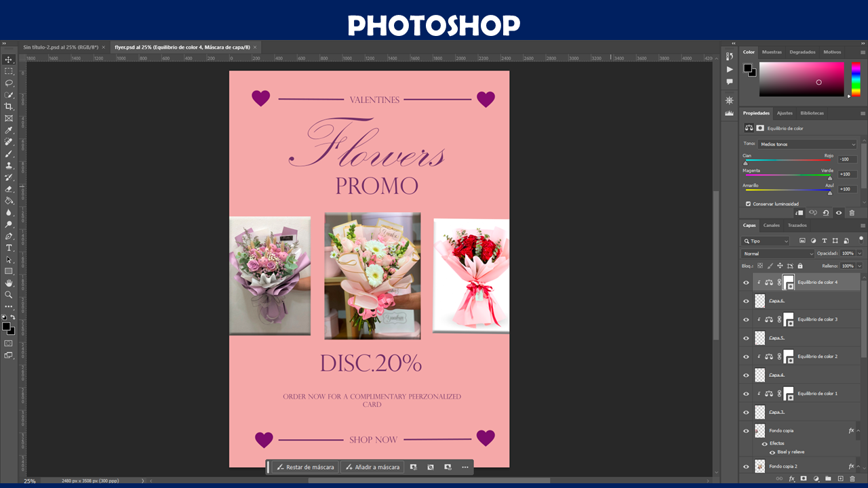Switch to the Canales tab
The image size is (868, 488).
click(x=772, y=225)
